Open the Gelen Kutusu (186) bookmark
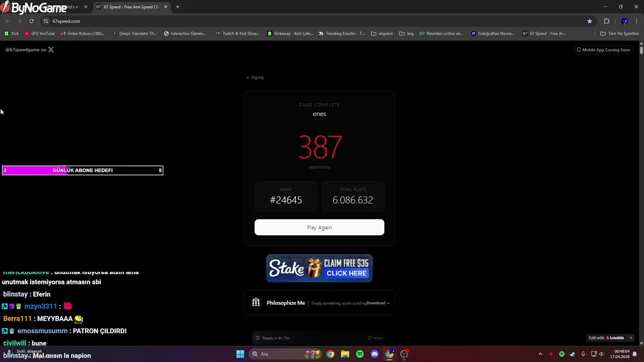 coord(83,34)
